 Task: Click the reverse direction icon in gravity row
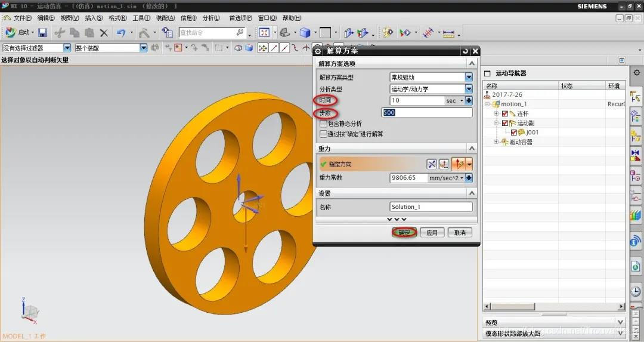432,164
